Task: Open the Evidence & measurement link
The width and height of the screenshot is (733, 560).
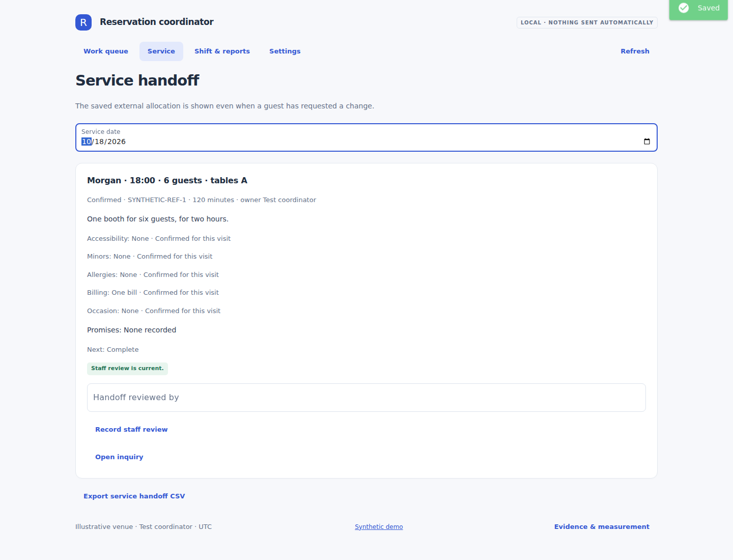Action: pyautogui.click(x=602, y=527)
